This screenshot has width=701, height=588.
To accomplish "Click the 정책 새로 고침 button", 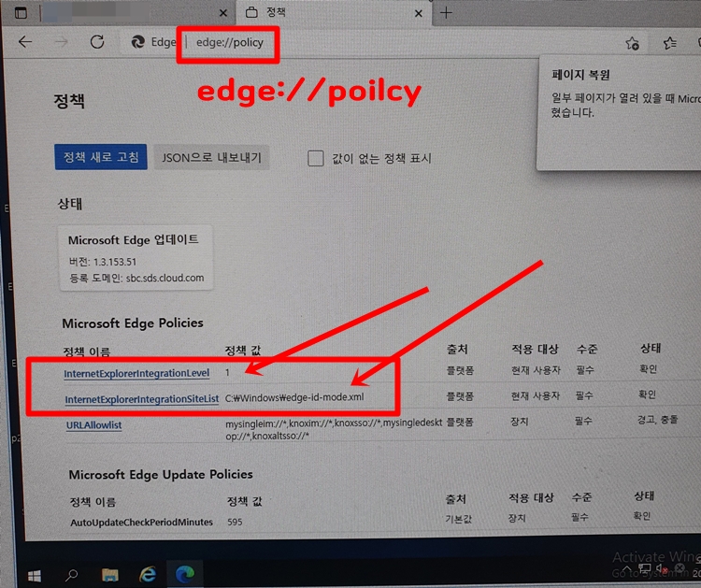I will coord(101,157).
